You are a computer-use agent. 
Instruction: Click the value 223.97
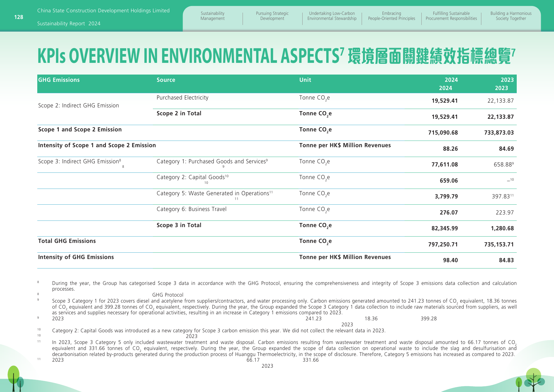click(505, 213)
